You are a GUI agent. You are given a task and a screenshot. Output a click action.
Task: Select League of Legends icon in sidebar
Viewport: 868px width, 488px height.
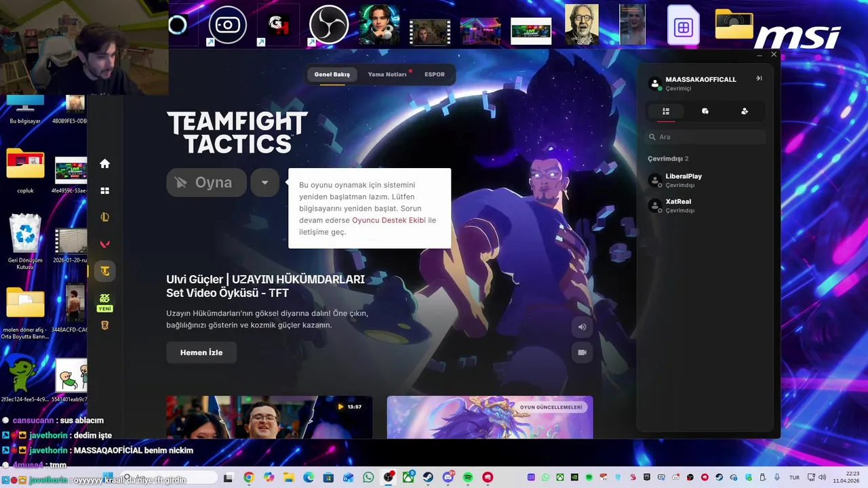tap(104, 218)
